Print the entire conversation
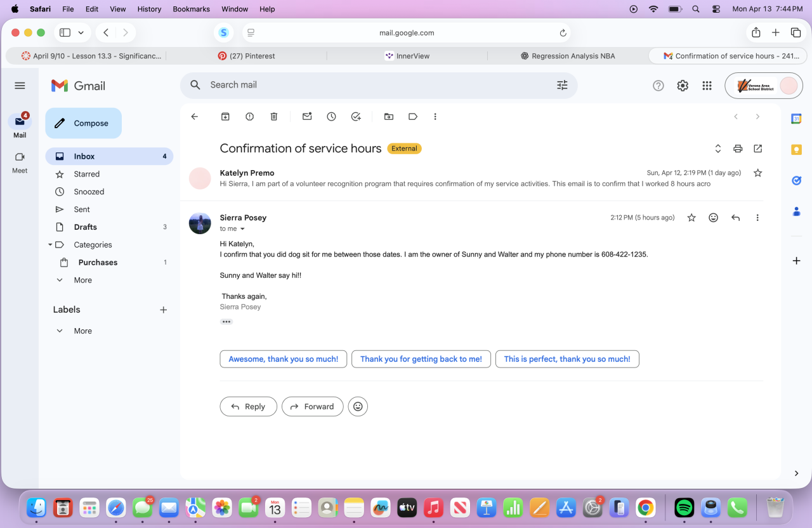 738,148
